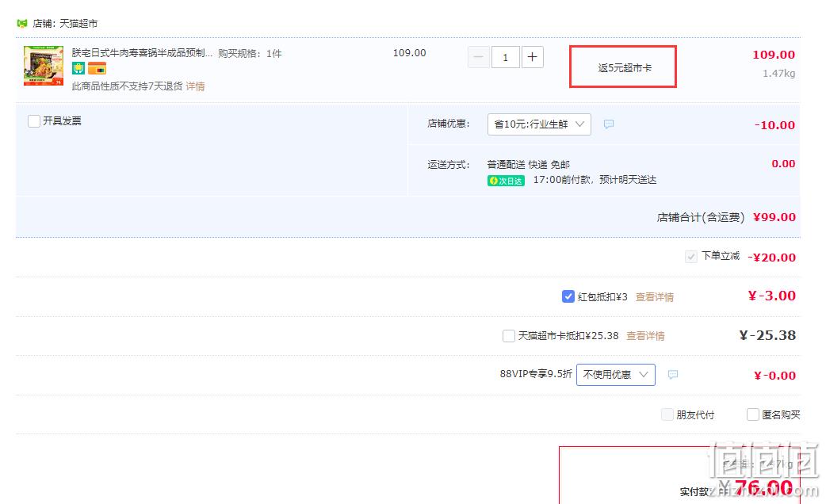Toggle the 下单立减 checkbox

(x=690, y=257)
